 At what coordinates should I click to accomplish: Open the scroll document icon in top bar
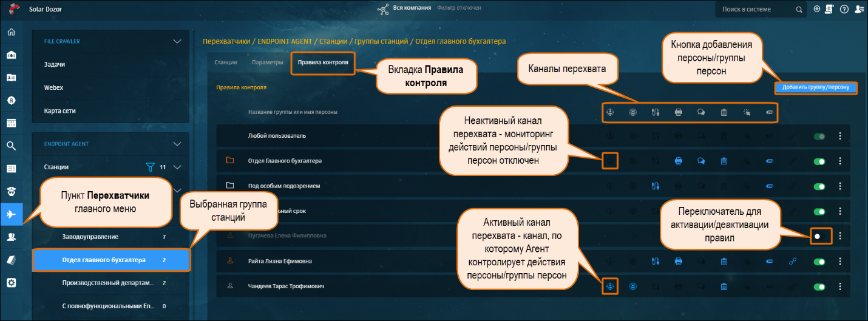coord(830,9)
